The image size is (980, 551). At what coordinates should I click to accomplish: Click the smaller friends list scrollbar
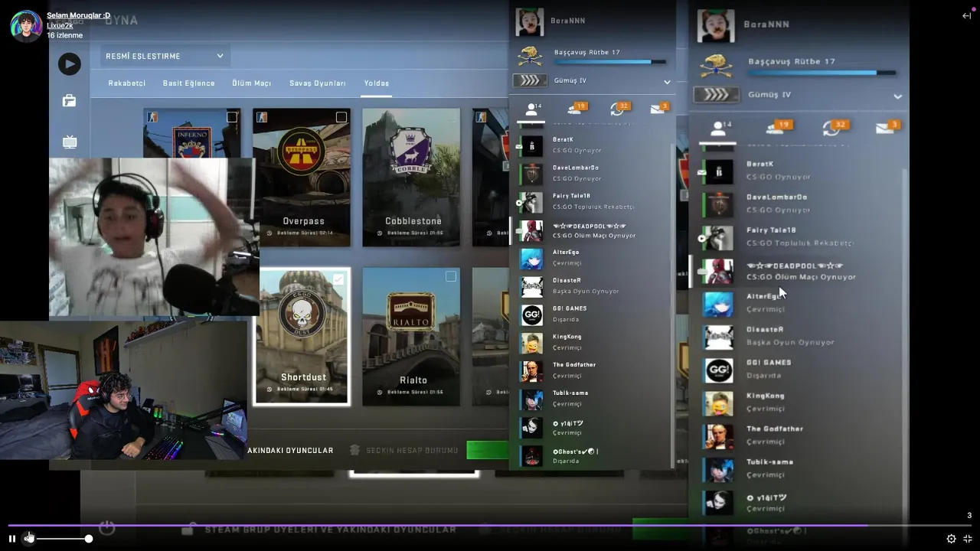pyautogui.click(x=672, y=306)
